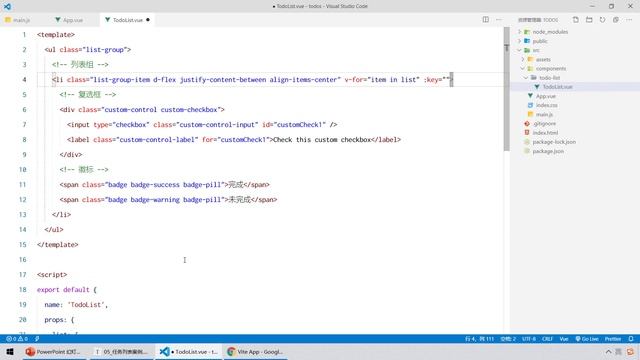Click line number 11 in gutter
640x360 pixels.
coord(22,184)
